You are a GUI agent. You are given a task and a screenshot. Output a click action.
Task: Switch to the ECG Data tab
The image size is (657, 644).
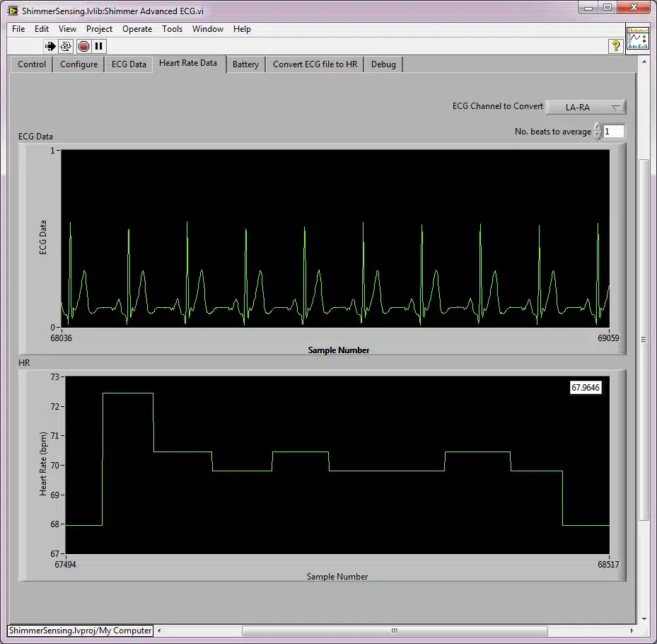point(129,64)
